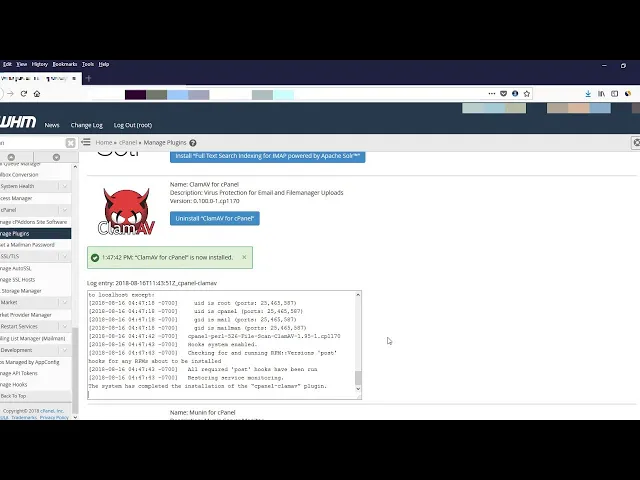The height and width of the screenshot is (480, 640).
Task: Click the green success checkmark icon
Action: pyautogui.click(x=95, y=258)
